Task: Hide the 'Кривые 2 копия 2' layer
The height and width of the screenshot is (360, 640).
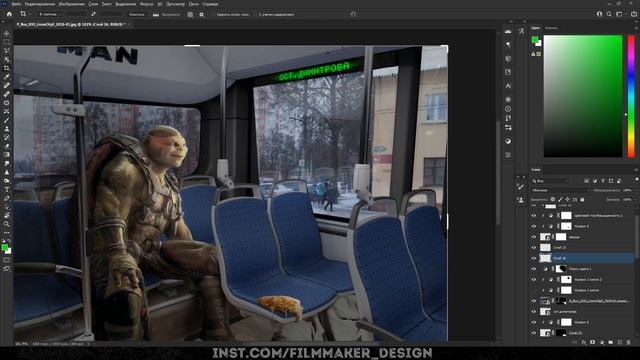Action: 533,280
